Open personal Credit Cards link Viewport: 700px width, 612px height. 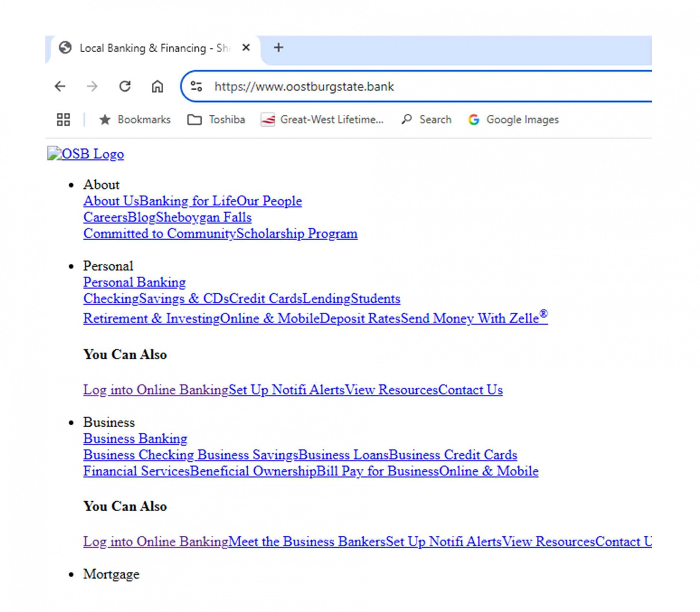click(x=266, y=298)
